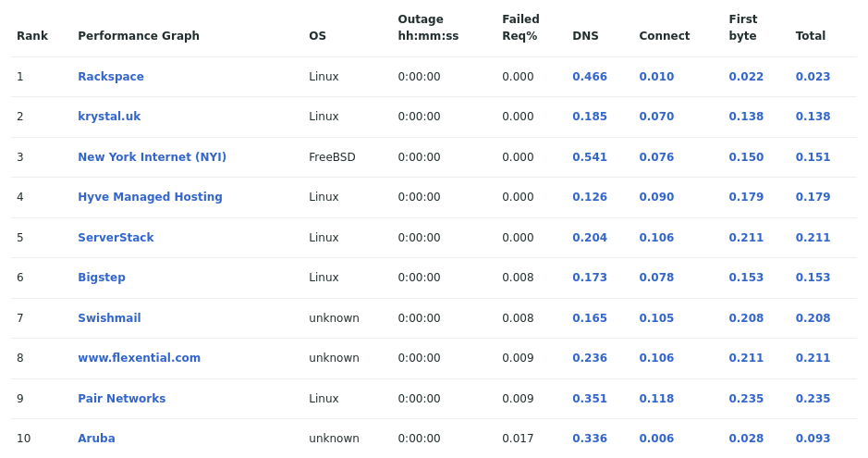
Task: Click Aruba First byte value 0.028
Action: [746, 438]
